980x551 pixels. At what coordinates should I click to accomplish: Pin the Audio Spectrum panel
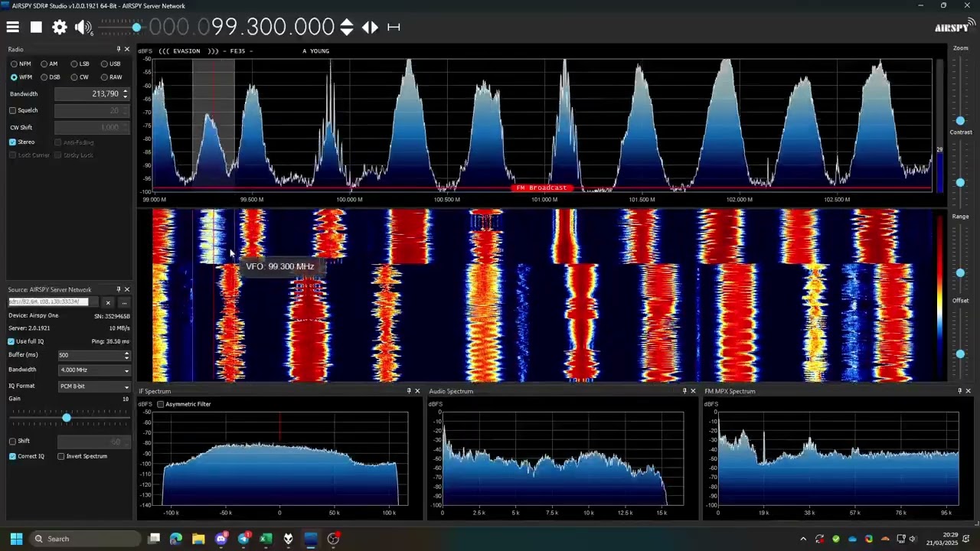(684, 391)
